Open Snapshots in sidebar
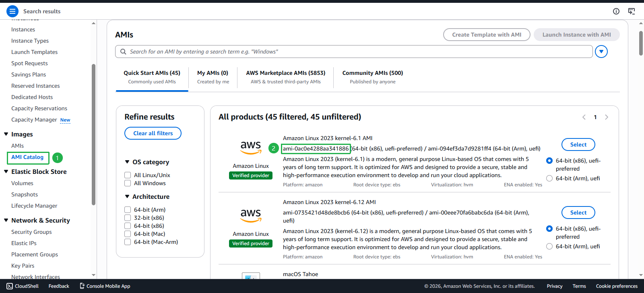The width and height of the screenshot is (644, 293). click(25, 194)
